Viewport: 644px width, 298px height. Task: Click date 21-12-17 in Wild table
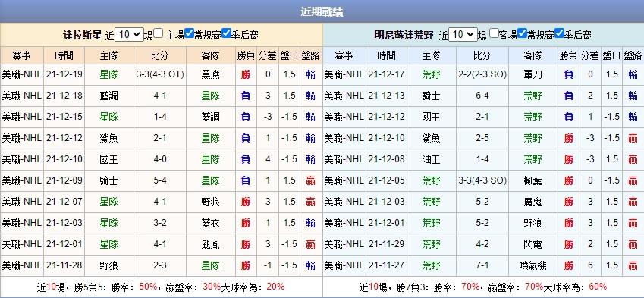(387, 74)
